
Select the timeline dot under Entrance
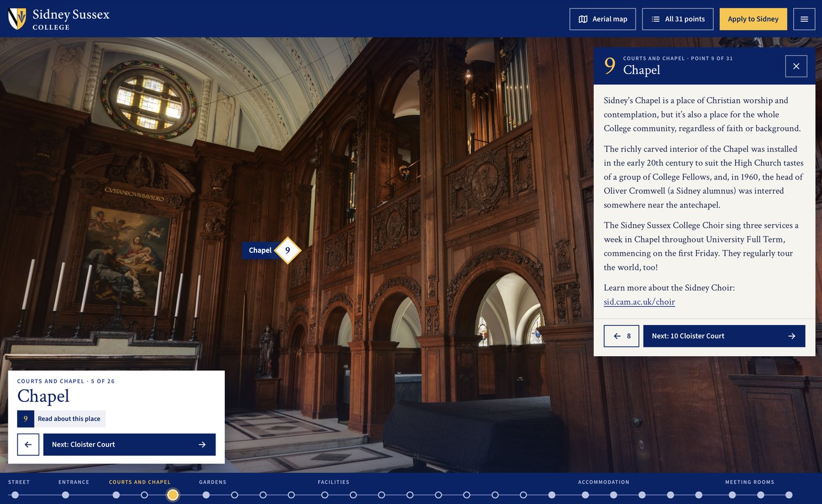tap(66, 495)
